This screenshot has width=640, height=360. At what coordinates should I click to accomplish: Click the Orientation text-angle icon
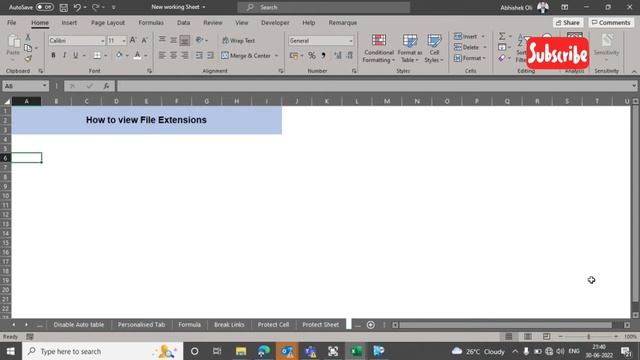[x=199, y=40]
